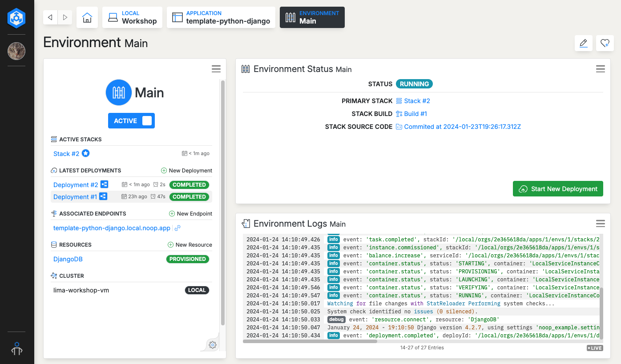This screenshot has width=621, height=364.
Task: Select the template-python-django application breadcrumb
Action: [x=221, y=17]
